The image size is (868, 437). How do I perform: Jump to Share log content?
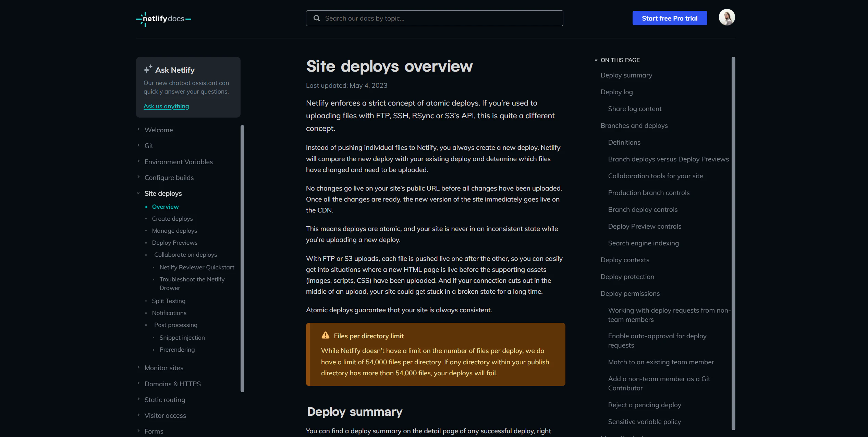tap(635, 109)
